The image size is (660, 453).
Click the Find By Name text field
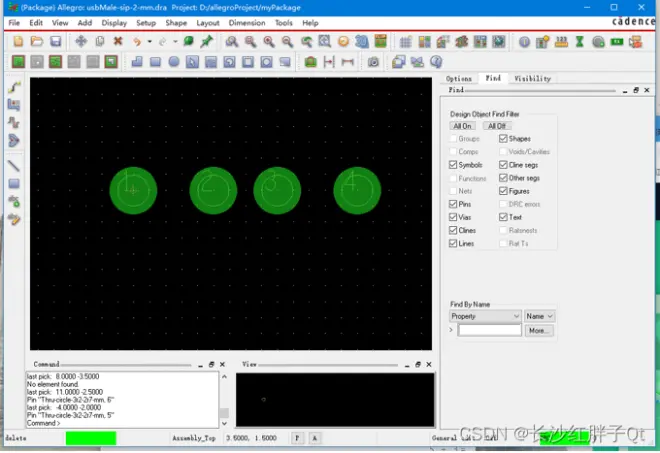(490, 330)
